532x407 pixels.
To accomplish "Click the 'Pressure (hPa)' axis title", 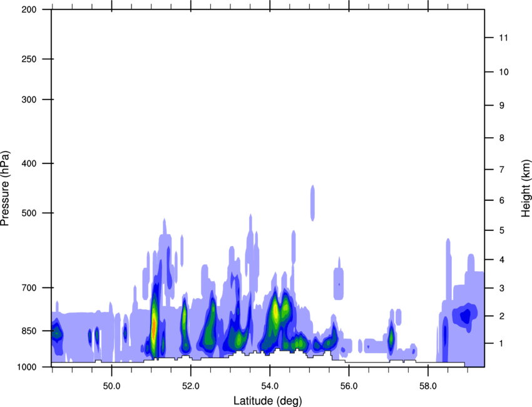I will pos(5,188).
